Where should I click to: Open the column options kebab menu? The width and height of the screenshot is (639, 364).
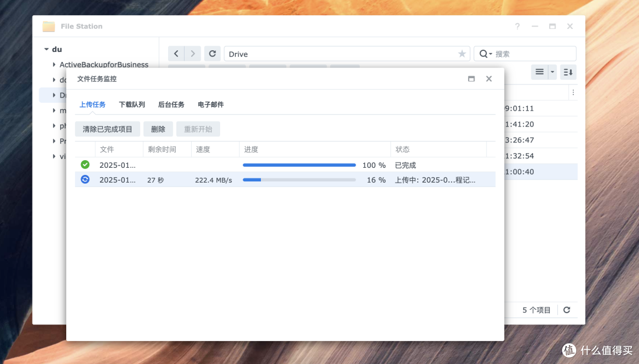click(573, 92)
